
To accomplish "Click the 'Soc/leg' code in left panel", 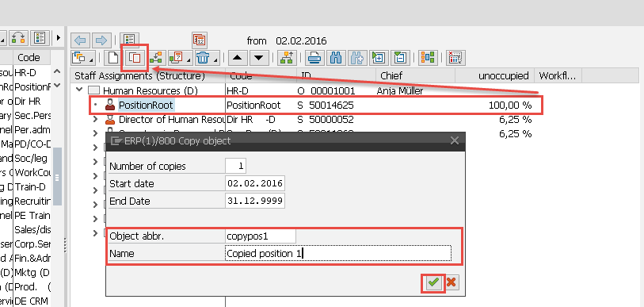I will (31, 159).
